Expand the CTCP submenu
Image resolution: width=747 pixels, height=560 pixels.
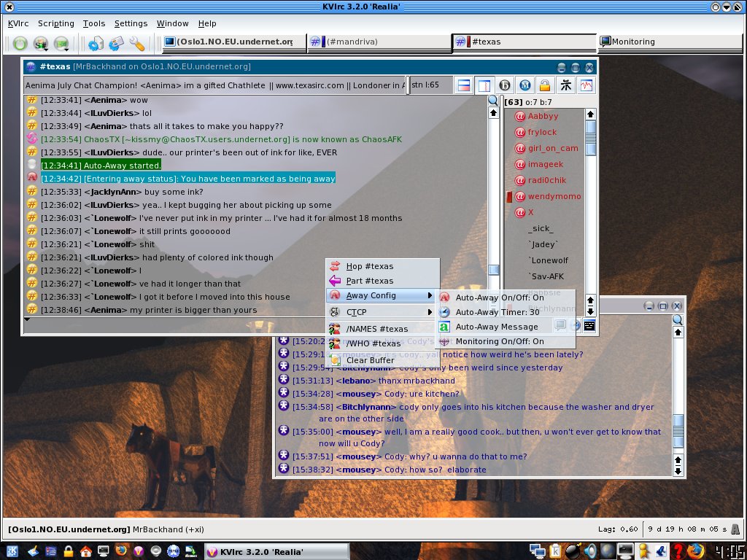coord(382,312)
